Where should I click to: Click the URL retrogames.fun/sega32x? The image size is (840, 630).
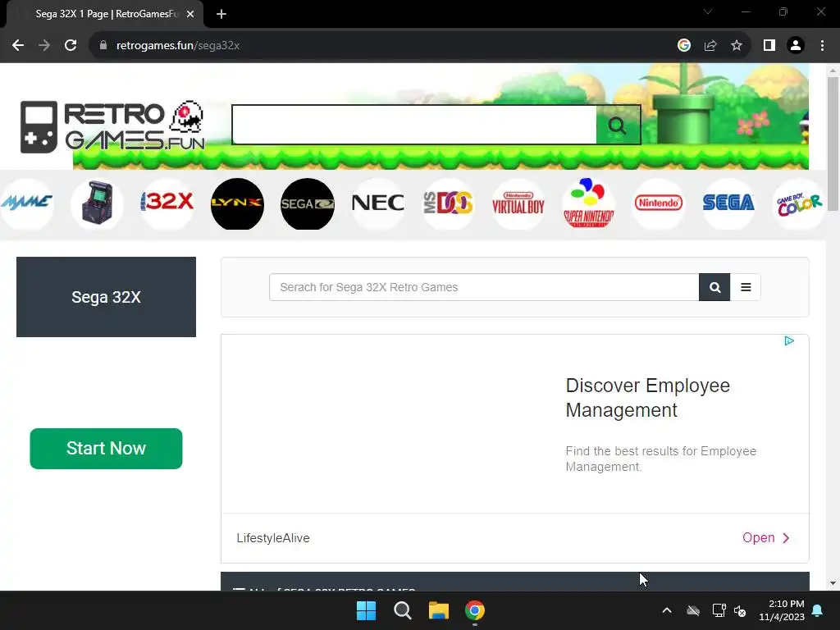(x=178, y=46)
